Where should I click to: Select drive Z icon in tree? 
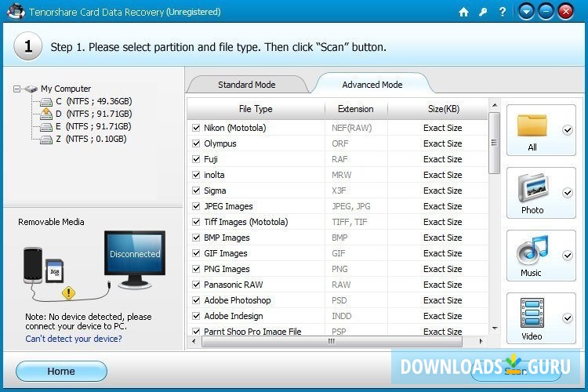point(46,140)
